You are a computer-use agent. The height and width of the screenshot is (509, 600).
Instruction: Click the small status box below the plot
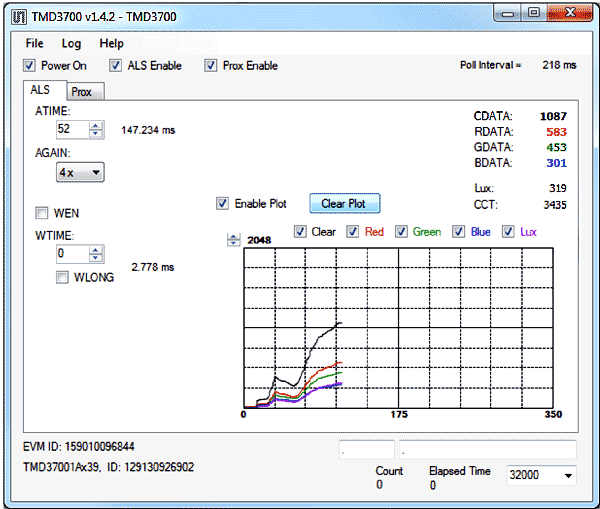tap(367, 449)
